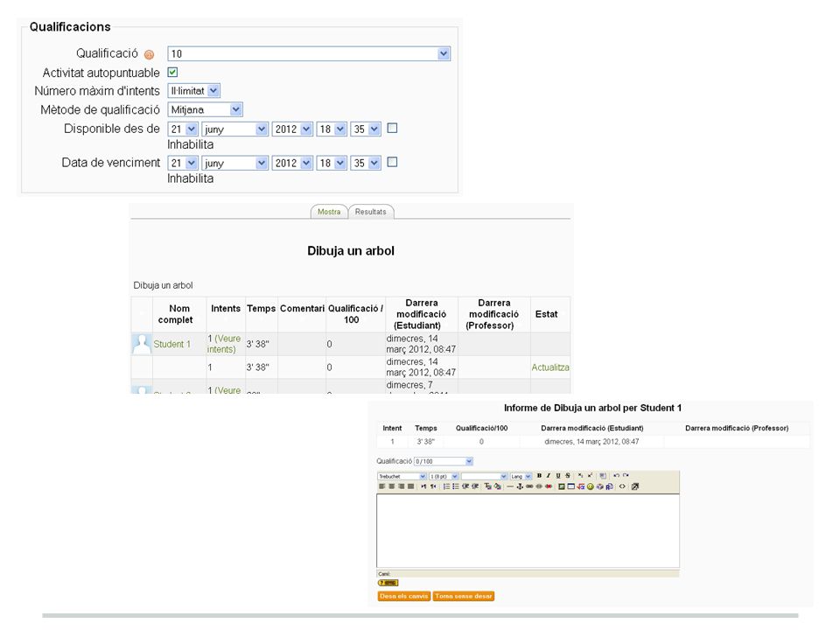
Task: Open the Student 1 profile link
Action: pos(172,344)
